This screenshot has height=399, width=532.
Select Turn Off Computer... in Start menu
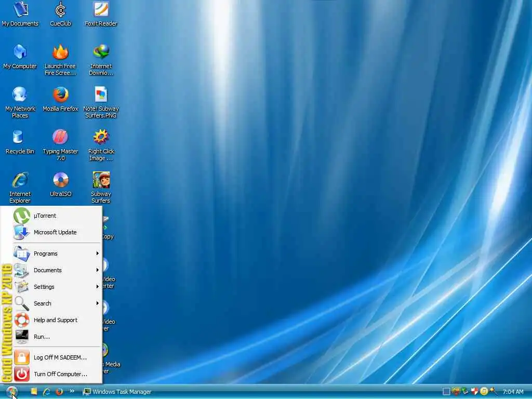point(57,374)
